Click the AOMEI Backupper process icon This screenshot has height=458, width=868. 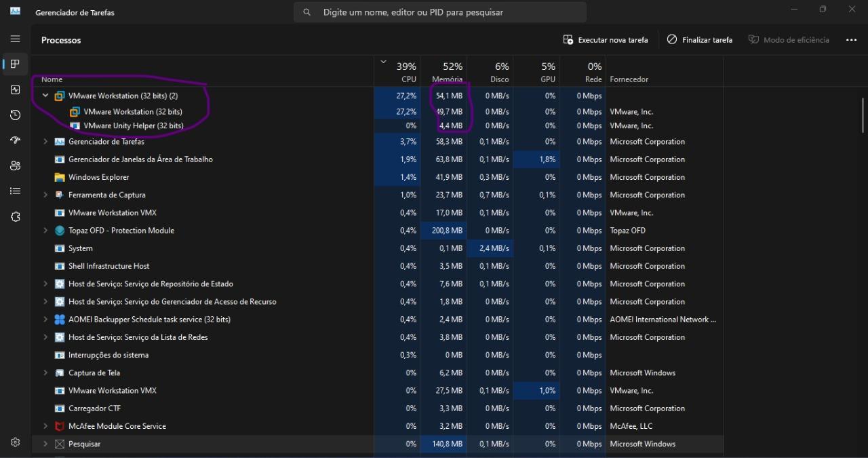[60, 320]
